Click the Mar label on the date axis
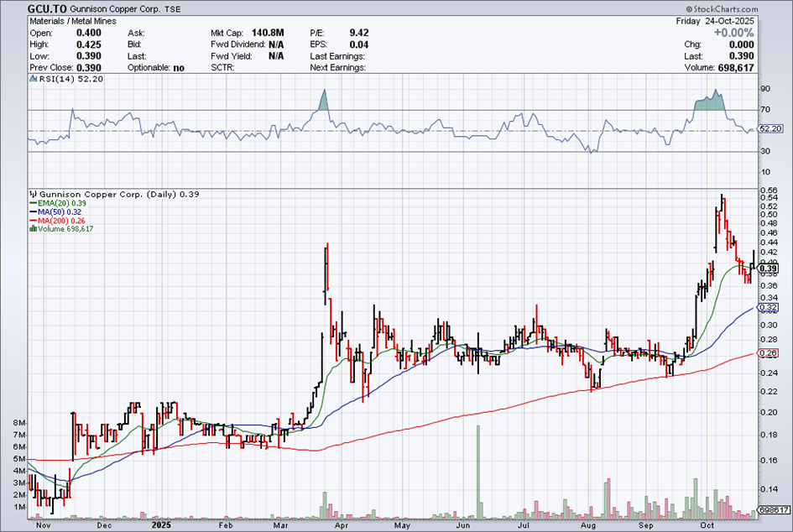This screenshot has height=532, width=793. [x=280, y=525]
